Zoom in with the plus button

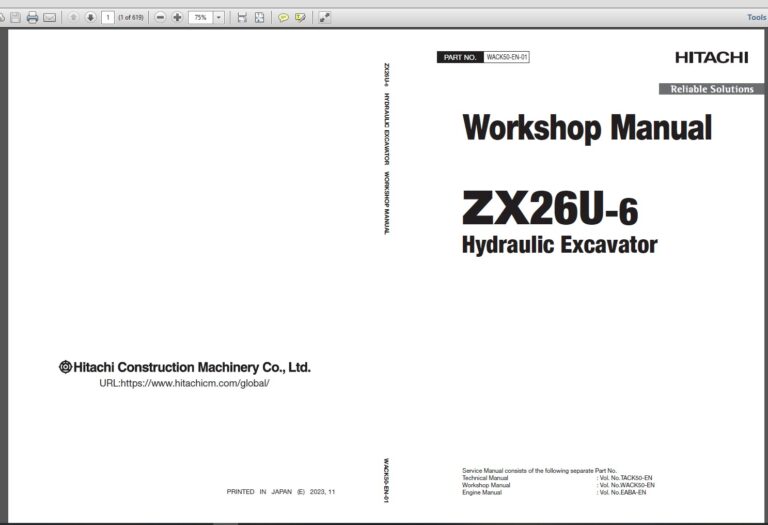177,17
